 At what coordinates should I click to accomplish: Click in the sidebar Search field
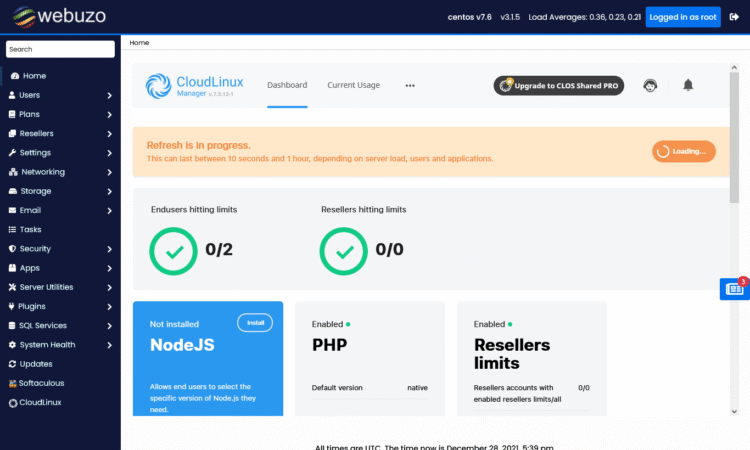tap(60, 49)
